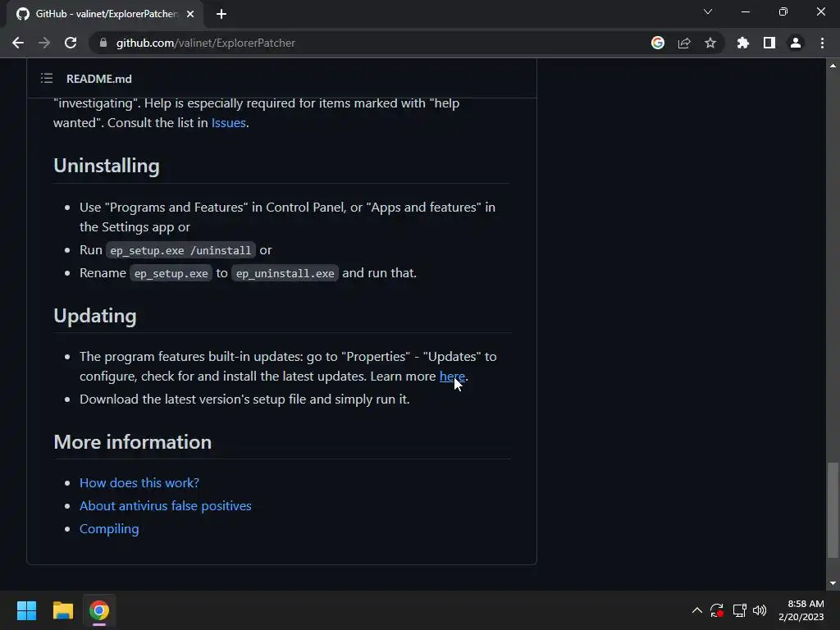This screenshot has width=840, height=630.
Task: Click the sync tray icon with red dot
Action: click(717, 610)
